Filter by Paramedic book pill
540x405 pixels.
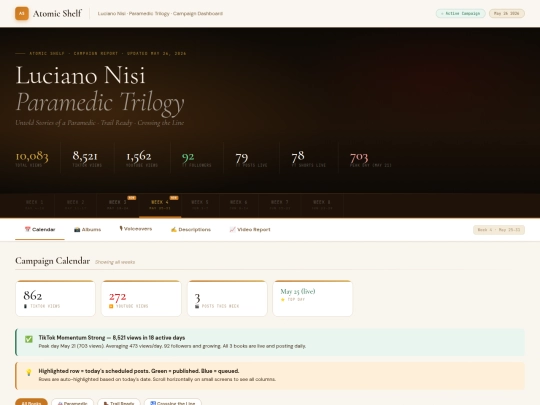[x=72, y=403]
